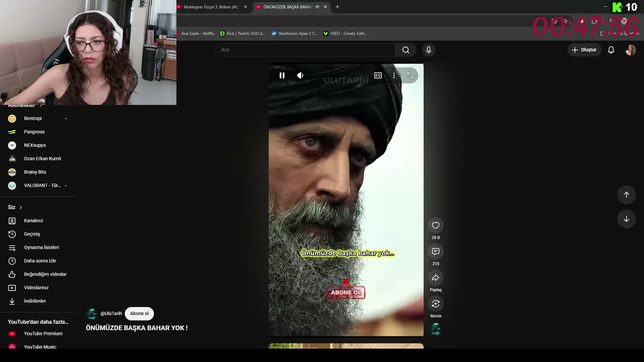Screen dimensions: 644x362
Task: Start voice search with the microphone icon
Action: coord(429,50)
